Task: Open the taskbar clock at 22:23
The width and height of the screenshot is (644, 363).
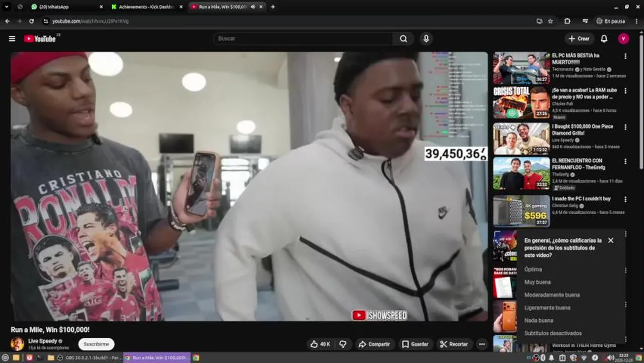Action: tap(623, 357)
